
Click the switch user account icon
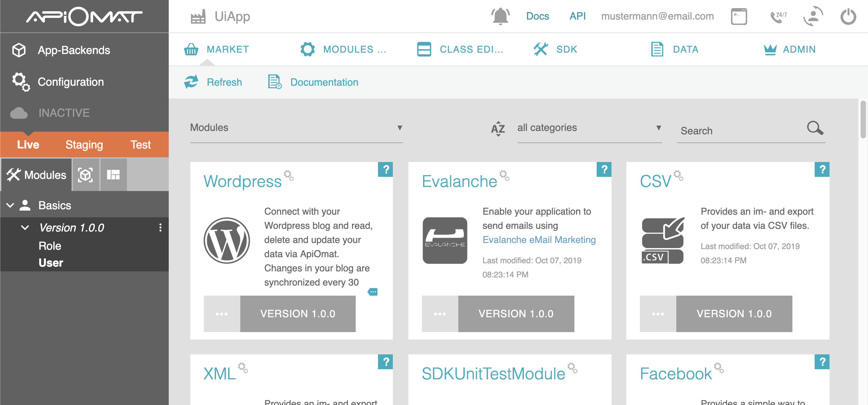click(x=813, y=16)
